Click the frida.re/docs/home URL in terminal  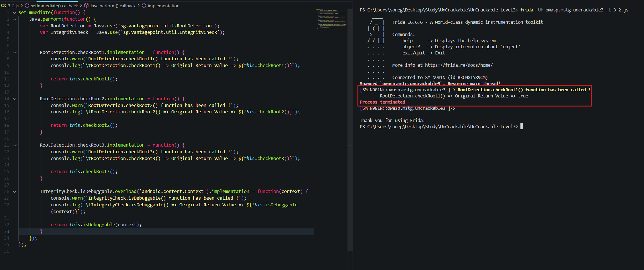pos(459,65)
